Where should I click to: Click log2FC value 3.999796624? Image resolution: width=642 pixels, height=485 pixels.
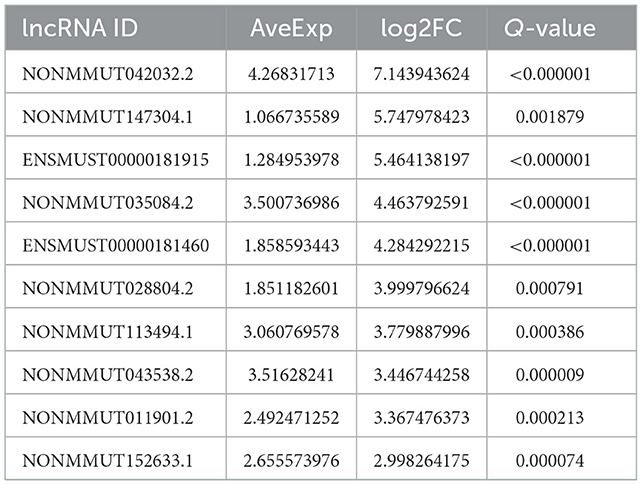point(421,289)
